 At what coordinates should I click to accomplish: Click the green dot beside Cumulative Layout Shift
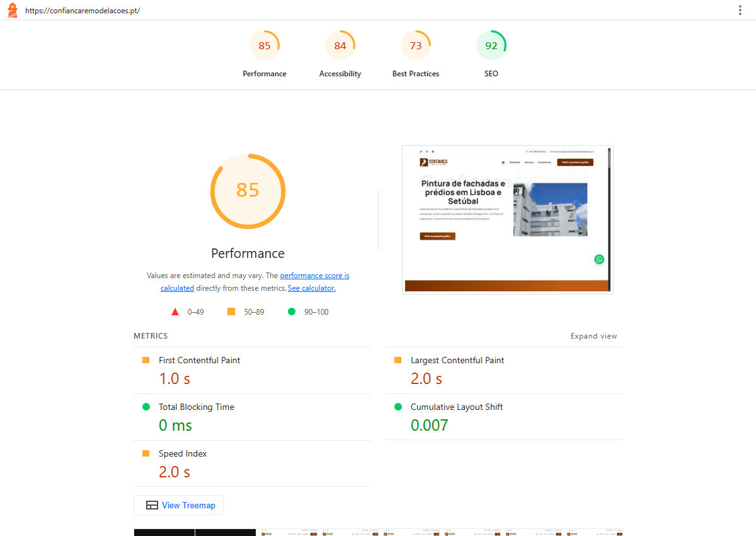coord(398,407)
